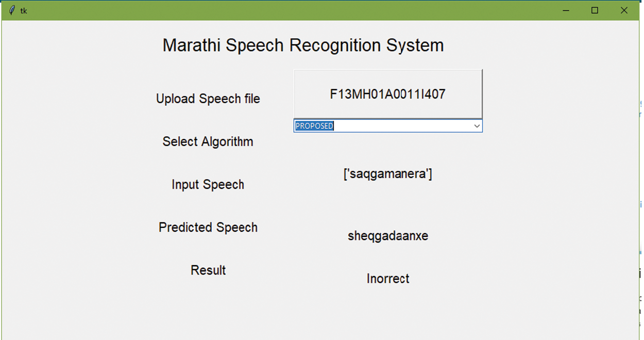Image resolution: width=644 pixels, height=340 pixels.
Task: Minimize the tk window
Action: [566, 10]
